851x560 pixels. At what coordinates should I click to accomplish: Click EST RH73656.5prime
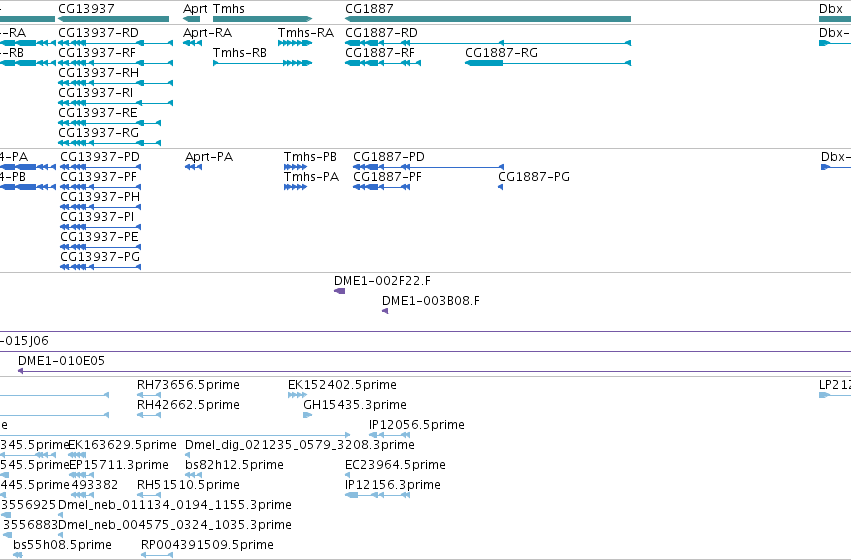[149, 395]
